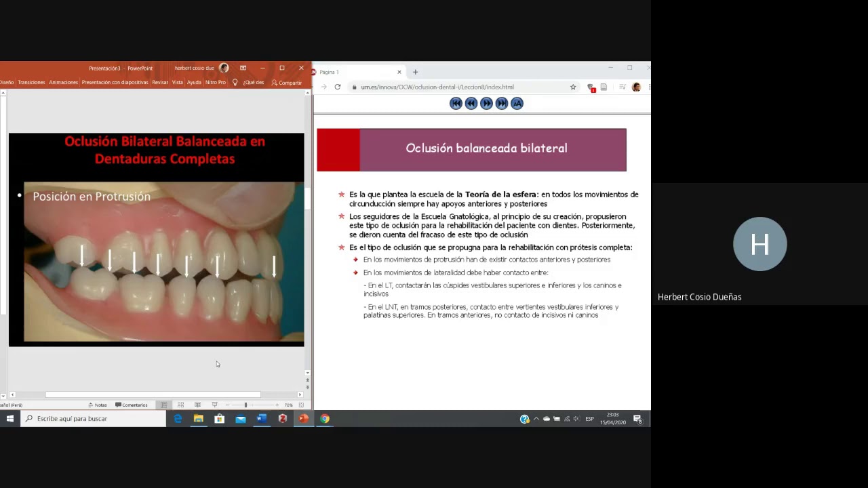Click the 70% zoom level value

[x=288, y=405]
